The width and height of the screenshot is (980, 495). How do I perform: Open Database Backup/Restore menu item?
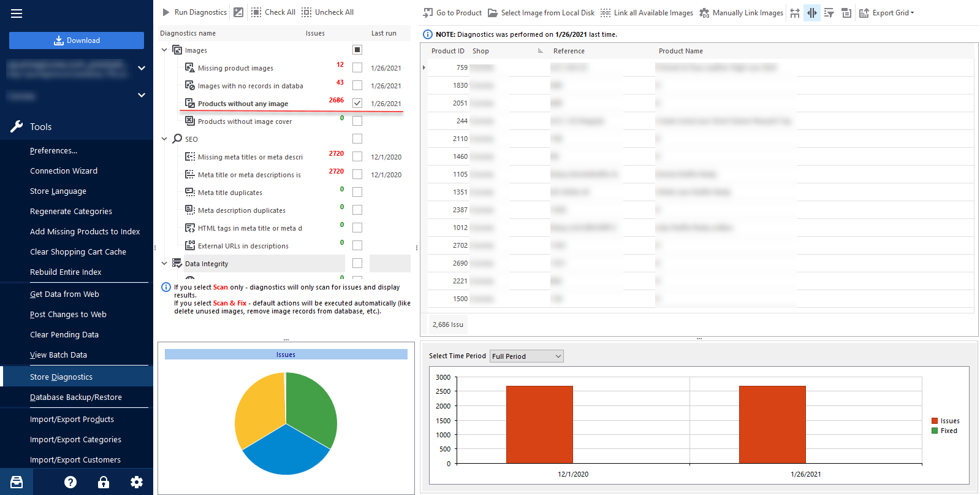(76, 397)
